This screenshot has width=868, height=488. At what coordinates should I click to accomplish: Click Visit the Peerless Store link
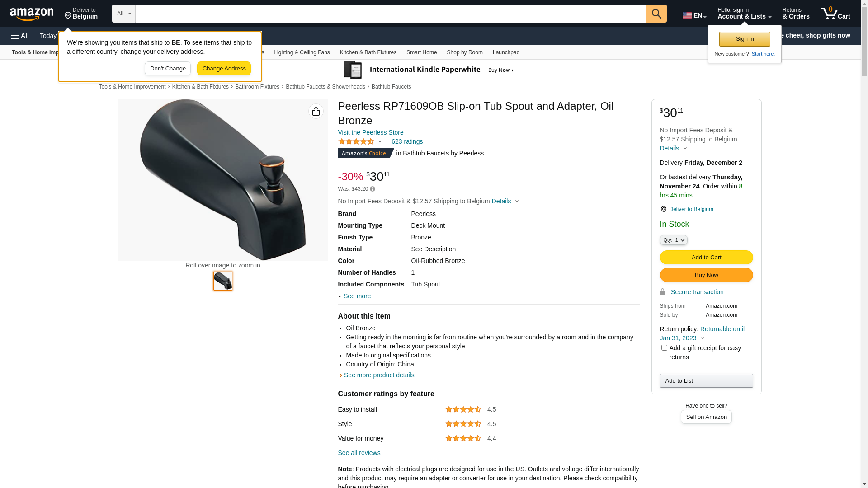tap(370, 132)
